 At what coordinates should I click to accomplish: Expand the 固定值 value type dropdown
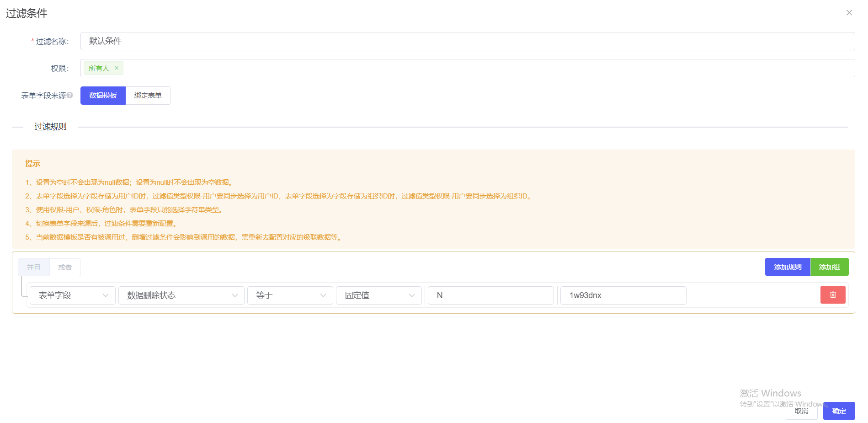click(x=378, y=295)
